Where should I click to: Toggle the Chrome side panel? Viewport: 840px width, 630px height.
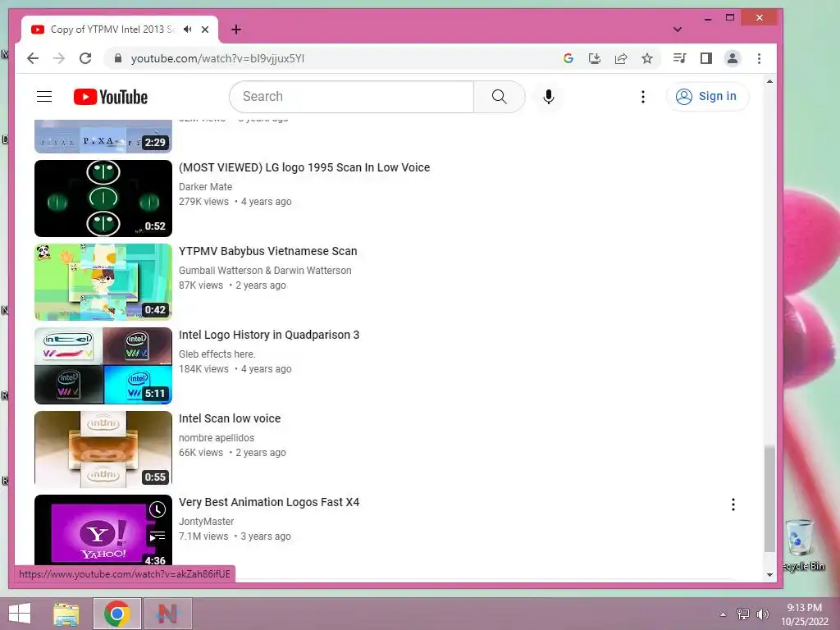[x=706, y=58]
